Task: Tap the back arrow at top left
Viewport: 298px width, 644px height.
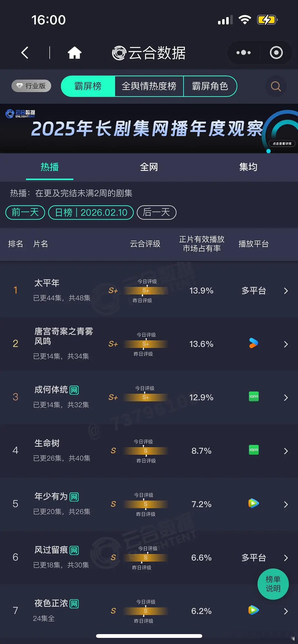Action: tap(24, 53)
